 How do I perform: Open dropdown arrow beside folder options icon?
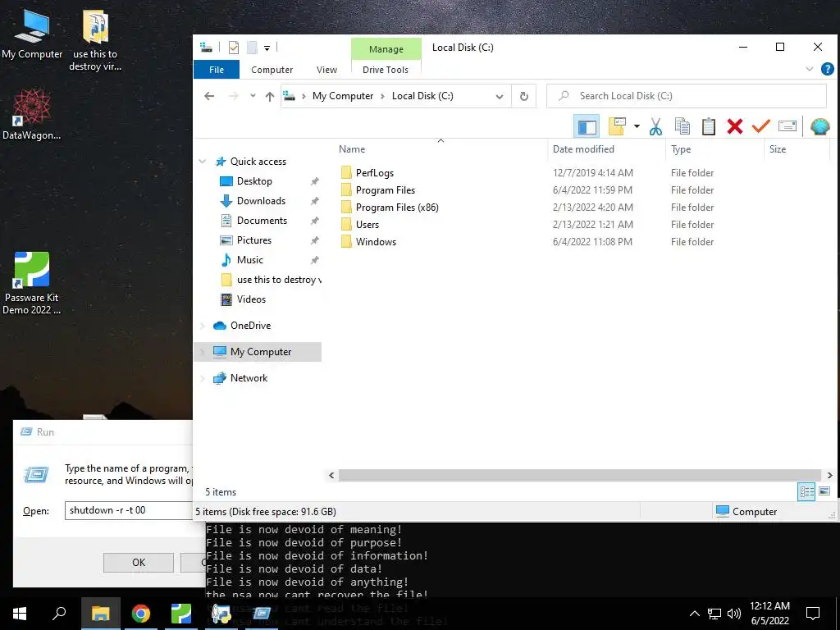point(637,127)
